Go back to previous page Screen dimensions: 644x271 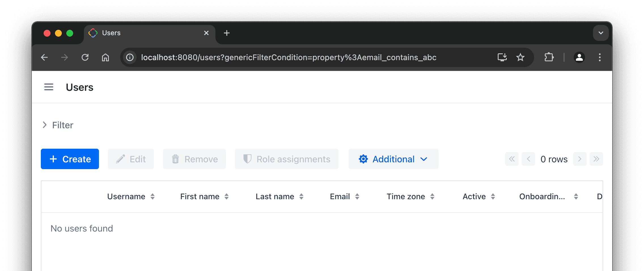tap(45, 58)
